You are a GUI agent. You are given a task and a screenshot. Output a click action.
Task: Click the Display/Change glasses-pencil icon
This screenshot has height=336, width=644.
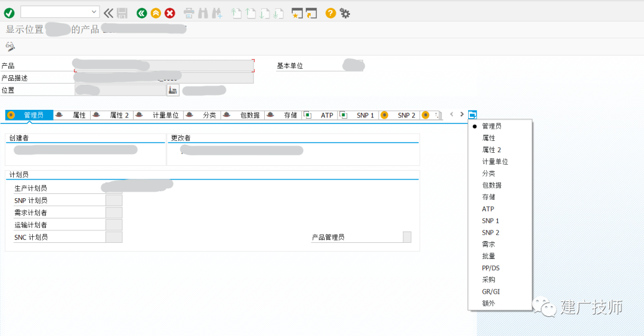coord(10,46)
